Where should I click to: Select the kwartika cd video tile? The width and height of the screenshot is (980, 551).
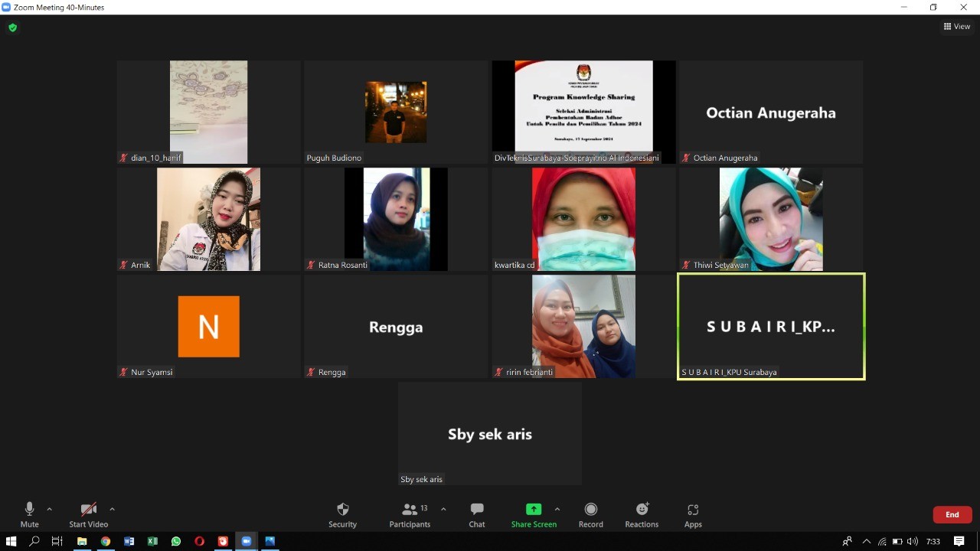583,220
